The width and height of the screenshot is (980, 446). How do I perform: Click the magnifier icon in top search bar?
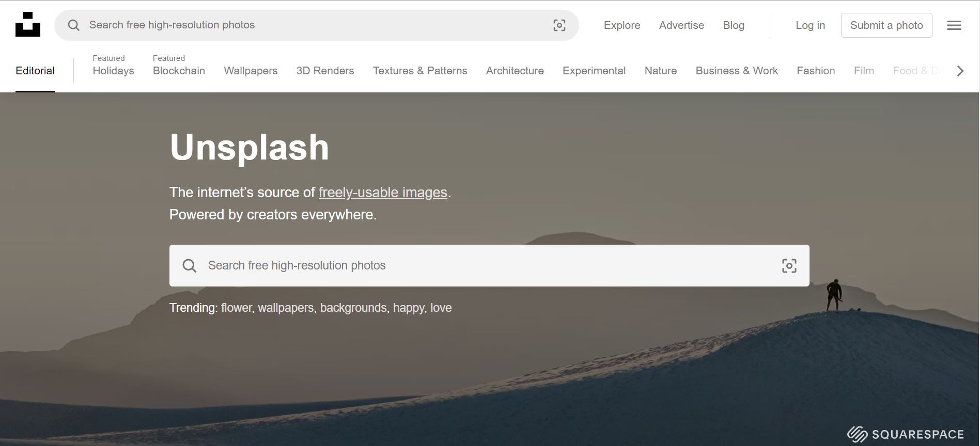[x=74, y=25]
